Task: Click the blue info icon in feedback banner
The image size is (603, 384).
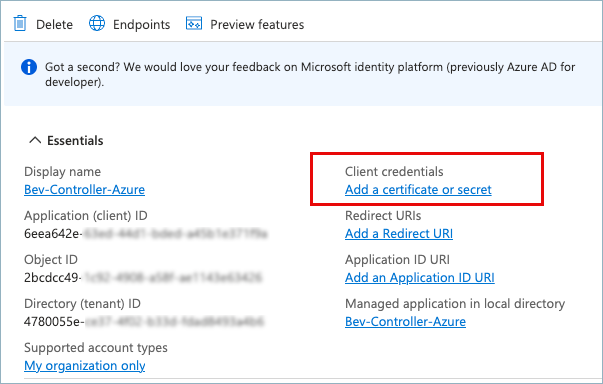Action: pyautogui.click(x=29, y=67)
